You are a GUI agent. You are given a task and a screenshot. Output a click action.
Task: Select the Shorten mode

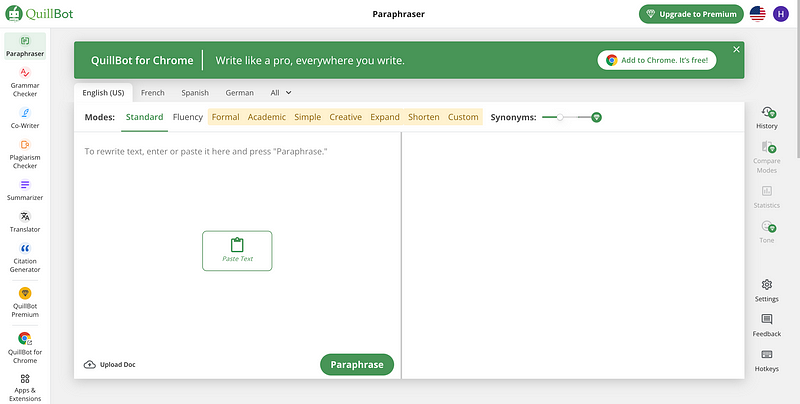pos(423,117)
